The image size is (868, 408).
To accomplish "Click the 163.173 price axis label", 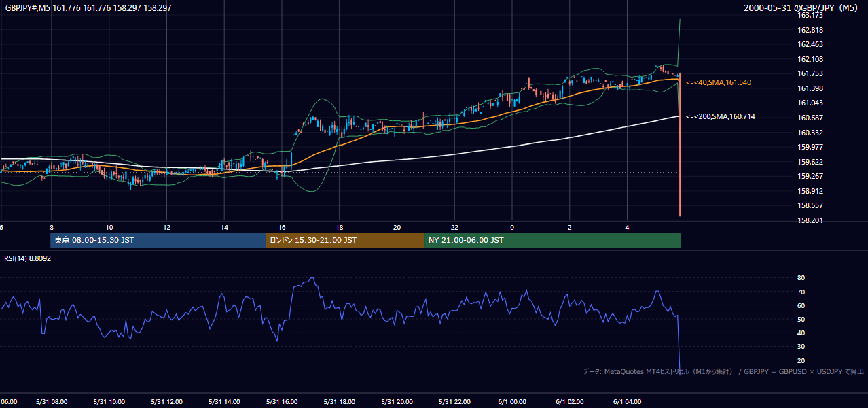I will click(x=810, y=15).
